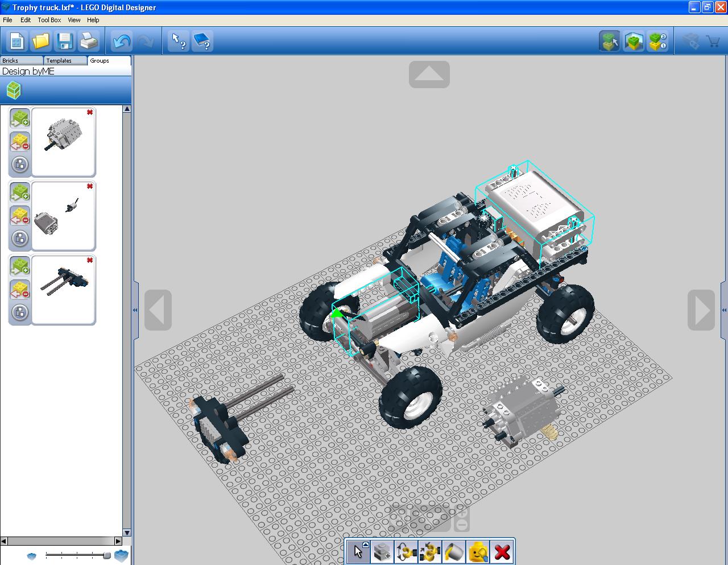The height and width of the screenshot is (565, 728).
Task: Switch to View mode
Action: click(634, 41)
